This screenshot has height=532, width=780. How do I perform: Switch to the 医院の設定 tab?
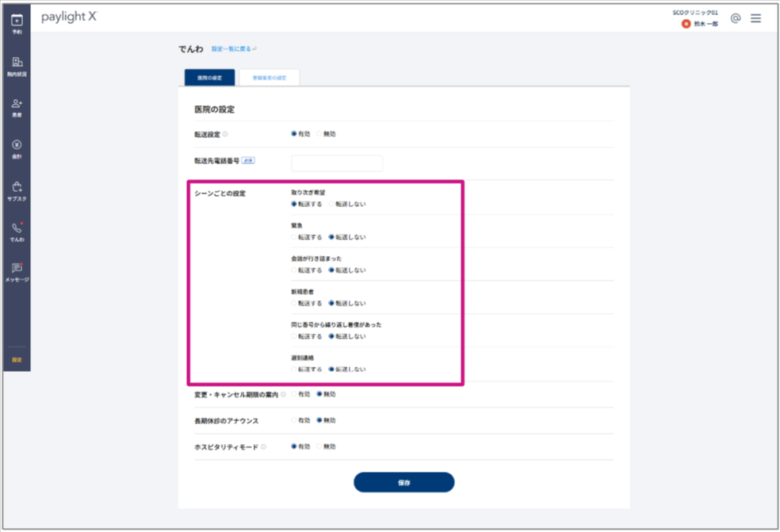click(x=209, y=78)
